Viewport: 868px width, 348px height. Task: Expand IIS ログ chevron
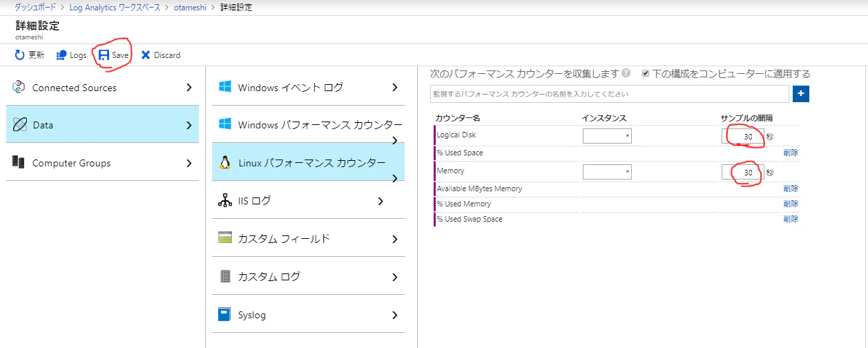pos(380,201)
